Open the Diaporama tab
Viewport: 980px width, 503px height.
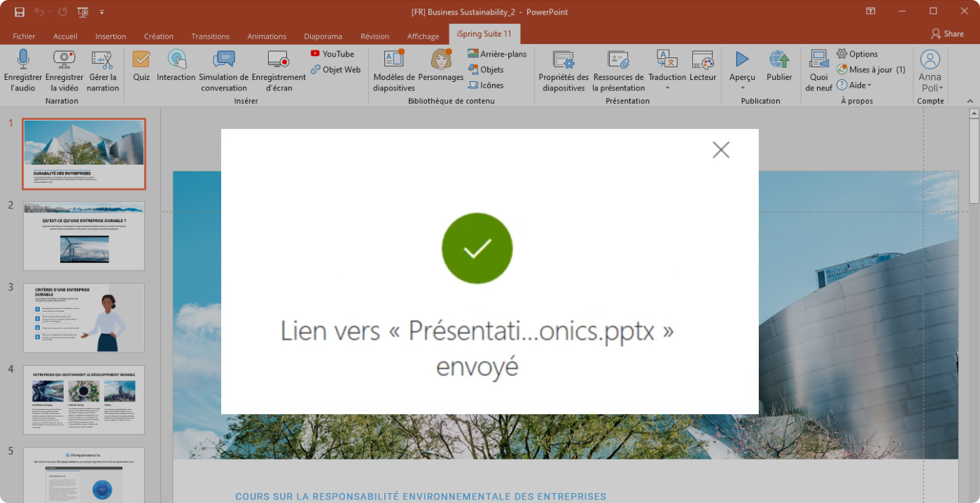[323, 36]
